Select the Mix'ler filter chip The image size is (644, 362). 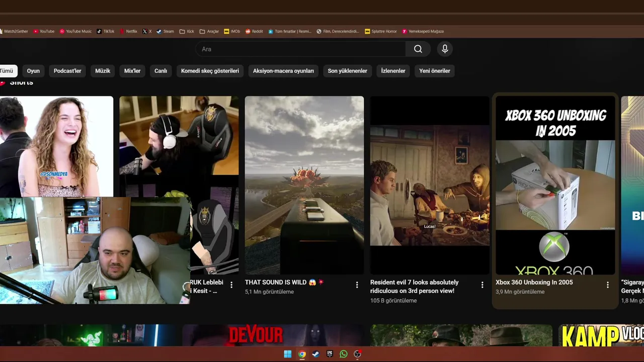click(132, 71)
